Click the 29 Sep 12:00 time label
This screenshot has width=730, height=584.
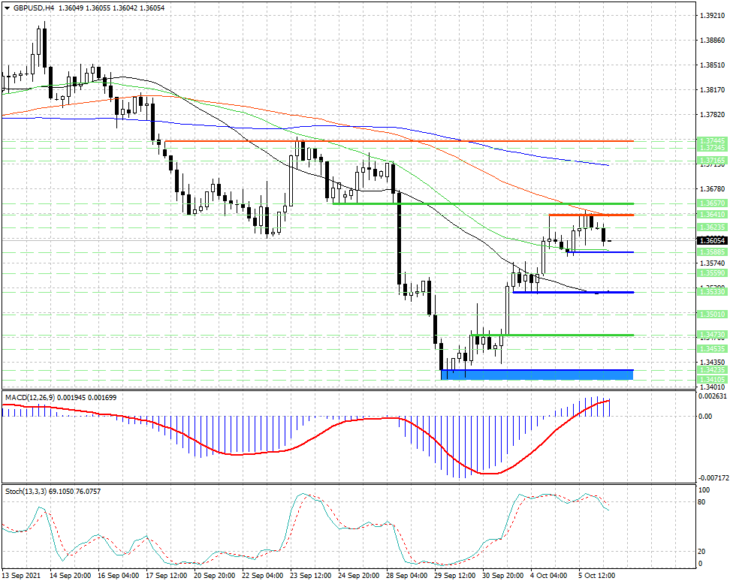point(454,576)
